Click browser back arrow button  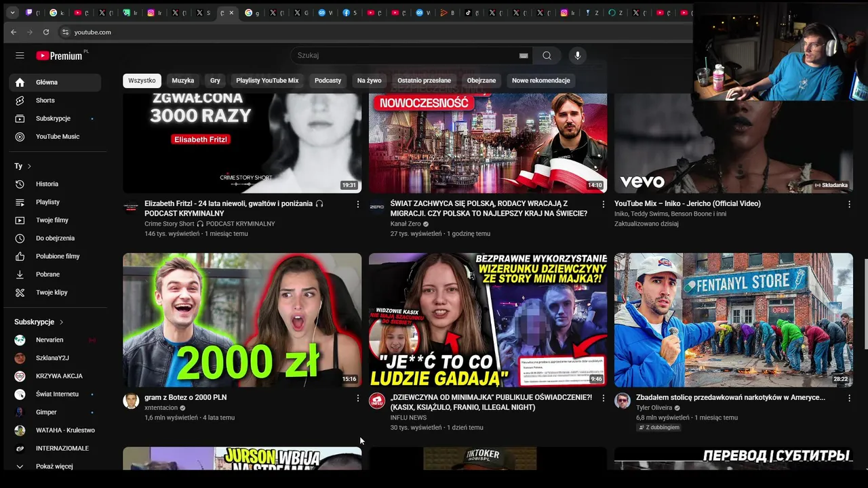(14, 32)
